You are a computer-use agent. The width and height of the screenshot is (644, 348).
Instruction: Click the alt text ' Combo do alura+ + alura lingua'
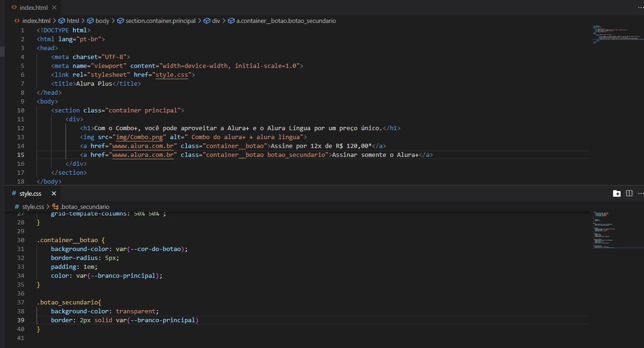click(245, 137)
